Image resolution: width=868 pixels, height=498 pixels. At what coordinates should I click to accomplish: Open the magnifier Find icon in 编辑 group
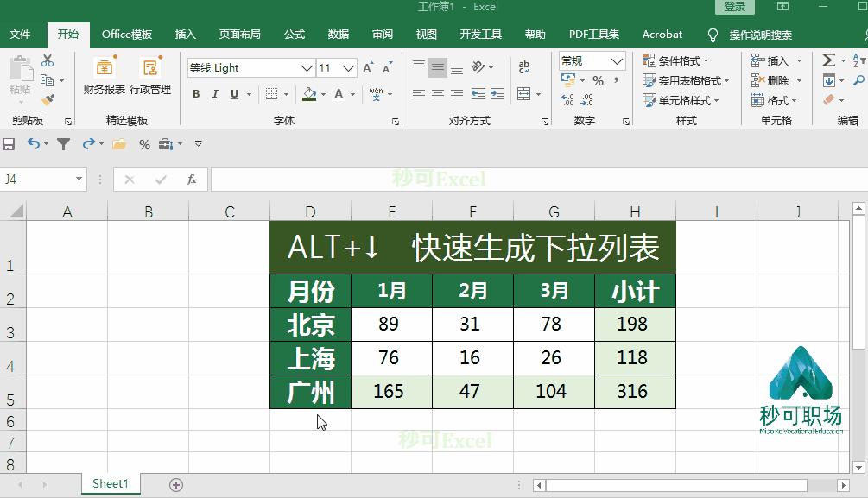tap(858, 79)
